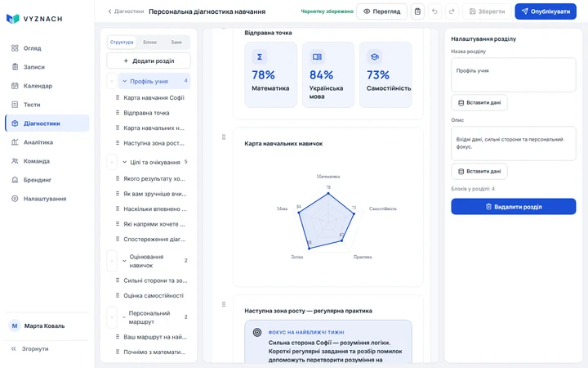Click the Календар calendar icon
Image resolution: width=588 pixels, height=368 pixels.
[x=15, y=86]
